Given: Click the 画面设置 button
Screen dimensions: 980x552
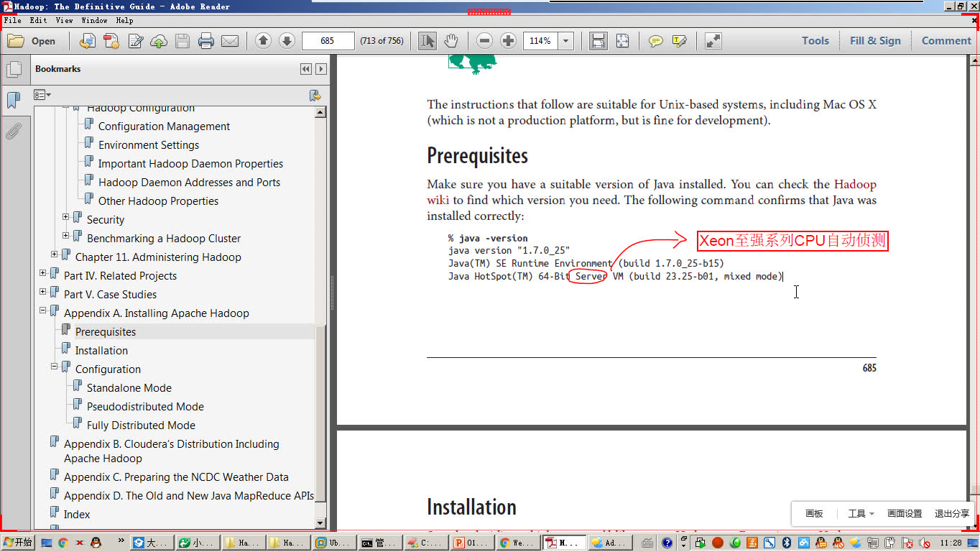Looking at the screenshot, I should [905, 513].
